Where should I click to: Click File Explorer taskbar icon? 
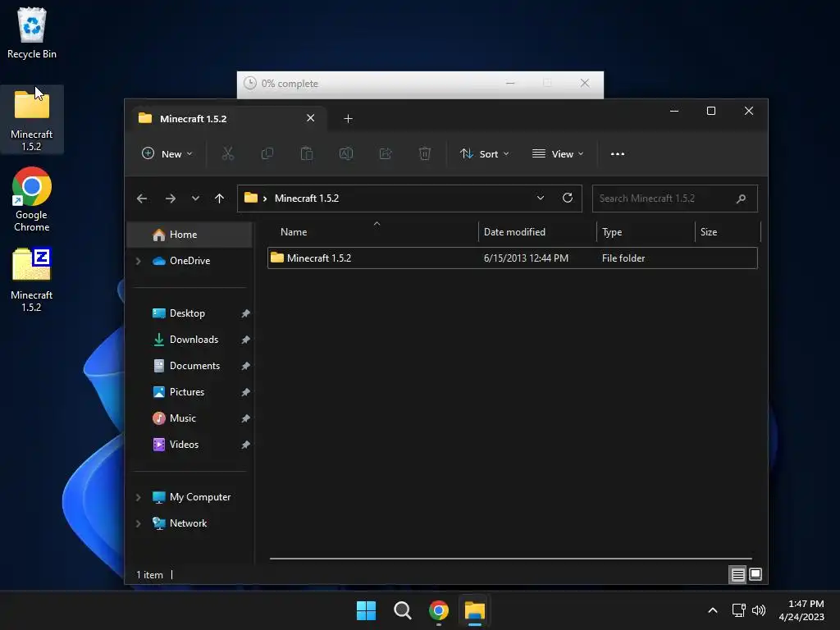point(475,610)
